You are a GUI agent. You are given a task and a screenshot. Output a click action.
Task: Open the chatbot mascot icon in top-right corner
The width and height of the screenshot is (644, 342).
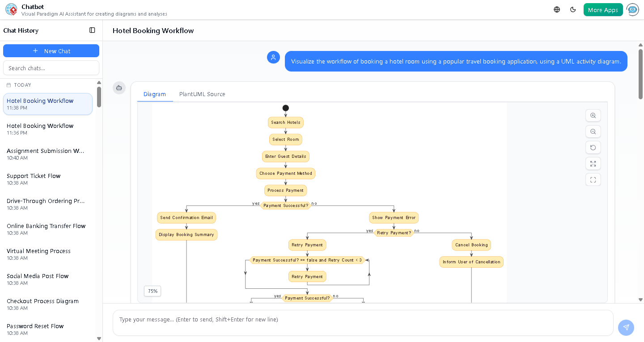(632, 9)
